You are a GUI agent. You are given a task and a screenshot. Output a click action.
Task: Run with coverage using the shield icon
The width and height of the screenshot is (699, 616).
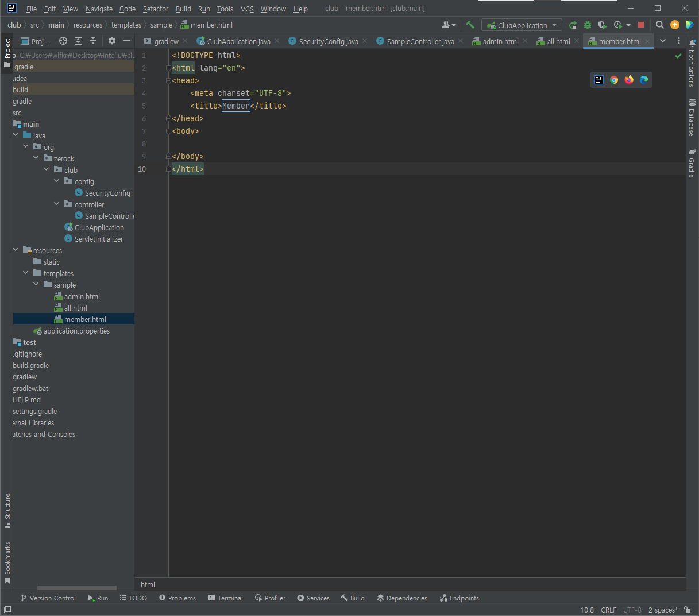pos(602,25)
